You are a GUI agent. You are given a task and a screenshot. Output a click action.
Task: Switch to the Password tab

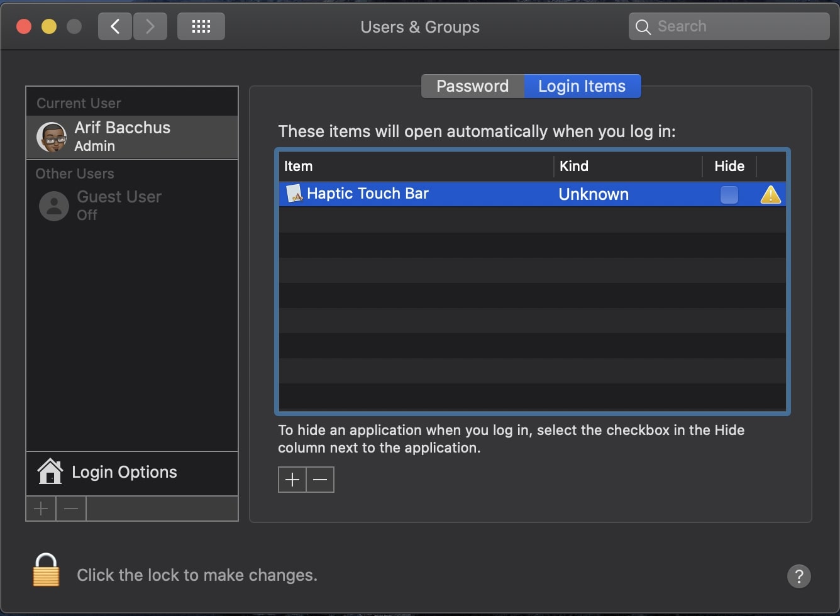point(473,86)
